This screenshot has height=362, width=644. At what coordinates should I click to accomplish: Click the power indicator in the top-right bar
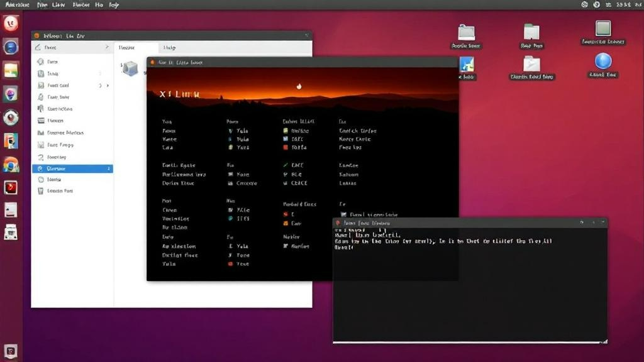point(596,5)
